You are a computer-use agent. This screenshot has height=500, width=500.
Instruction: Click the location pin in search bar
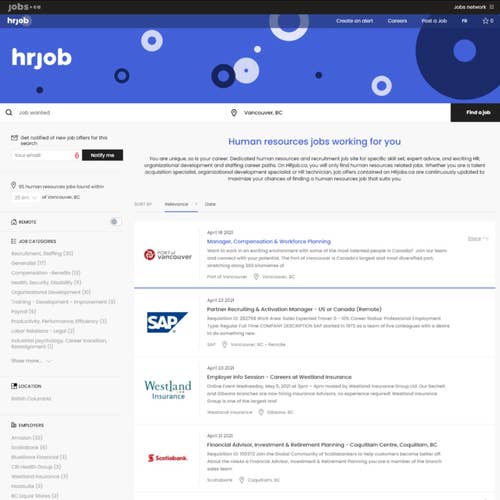click(234, 113)
